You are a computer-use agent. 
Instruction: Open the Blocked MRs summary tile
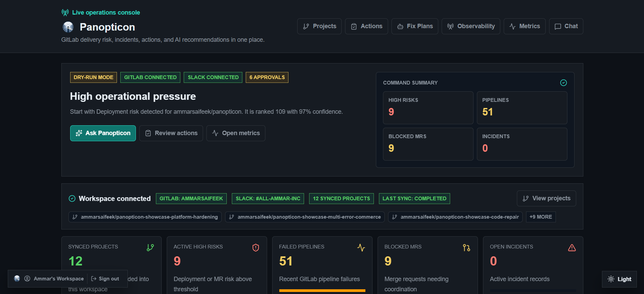click(428, 144)
